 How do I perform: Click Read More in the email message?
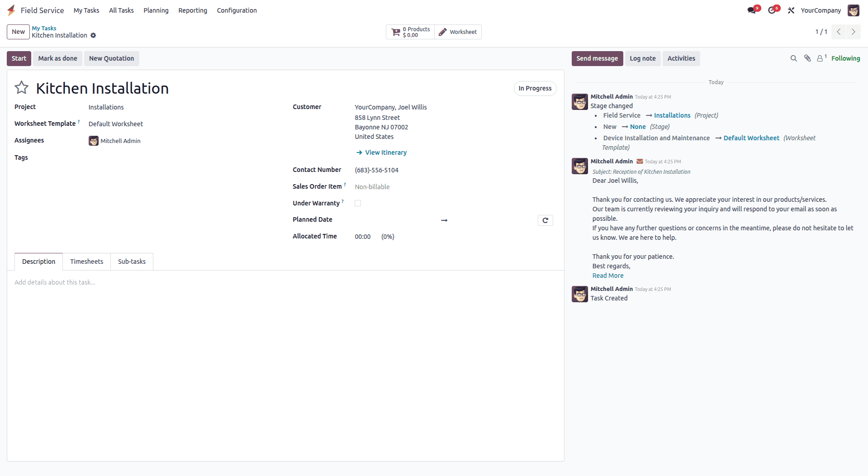point(607,275)
